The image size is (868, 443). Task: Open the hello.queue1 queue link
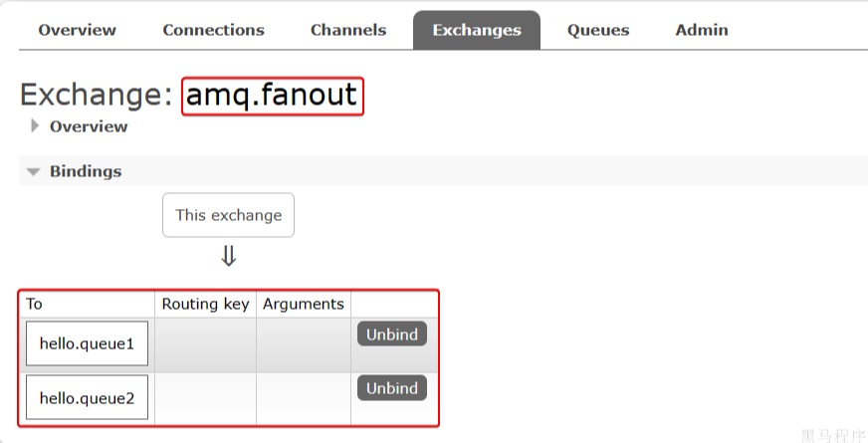(87, 343)
